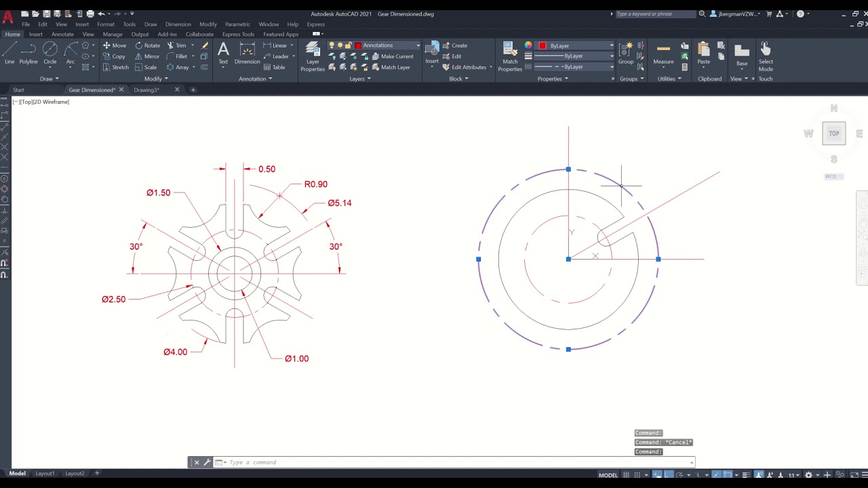This screenshot has width=868, height=488.
Task: Expand the Draw panel
Action: point(49,79)
